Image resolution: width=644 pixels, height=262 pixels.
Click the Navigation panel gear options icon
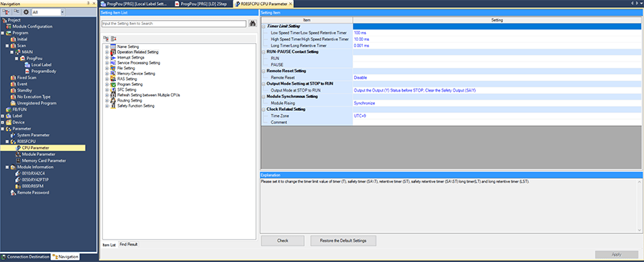pos(26,12)
